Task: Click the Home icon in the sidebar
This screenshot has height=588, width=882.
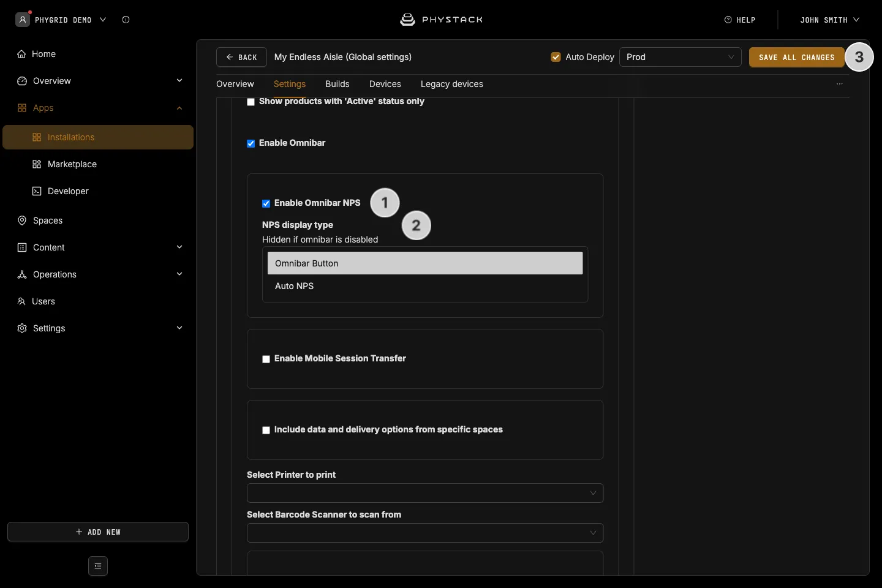Action: [21, 54]
